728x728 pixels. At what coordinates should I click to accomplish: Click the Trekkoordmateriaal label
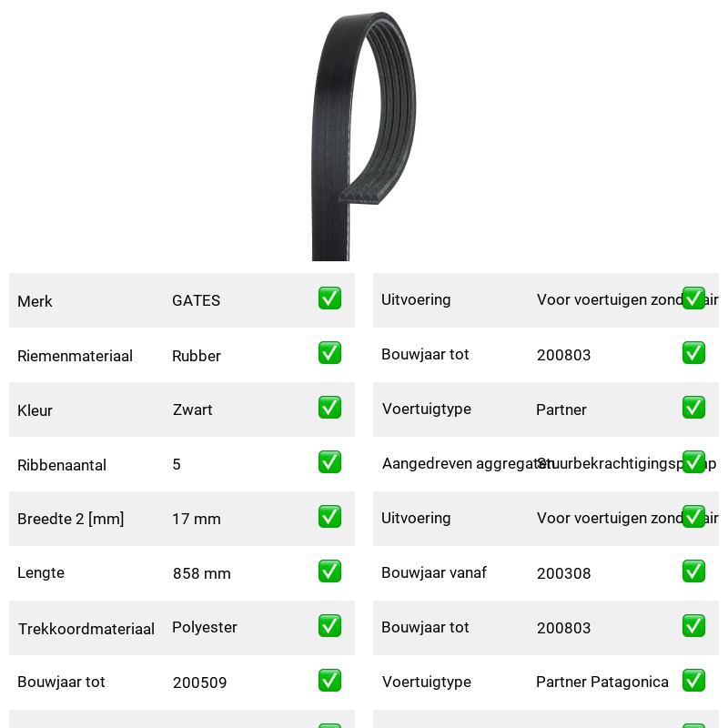click(x=86, y=629)
